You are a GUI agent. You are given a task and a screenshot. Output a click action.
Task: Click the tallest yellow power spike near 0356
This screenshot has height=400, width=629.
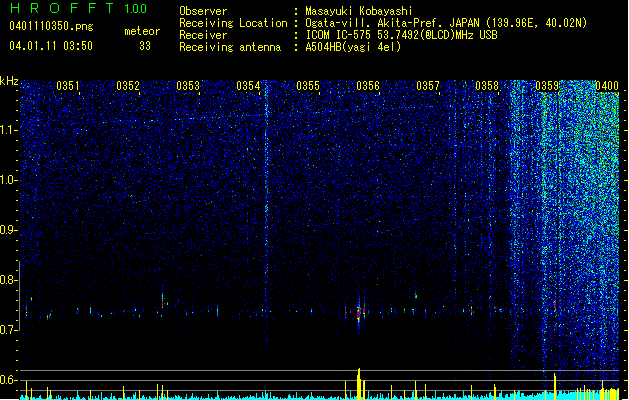(x=359, y=384)
